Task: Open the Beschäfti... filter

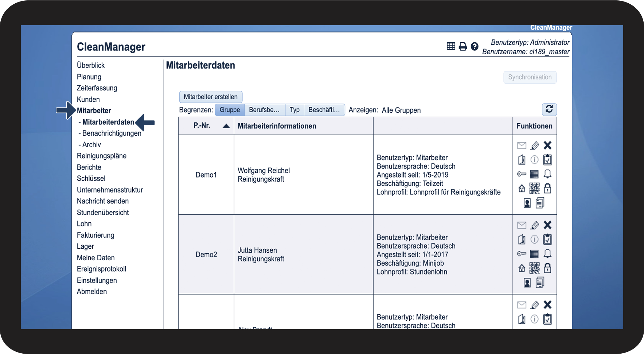Action: tap(324, 110)
